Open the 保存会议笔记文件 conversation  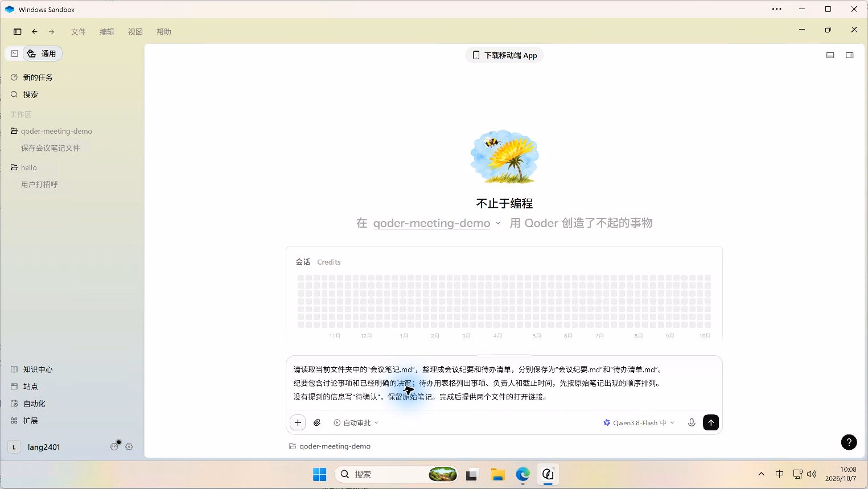point(51,148)
